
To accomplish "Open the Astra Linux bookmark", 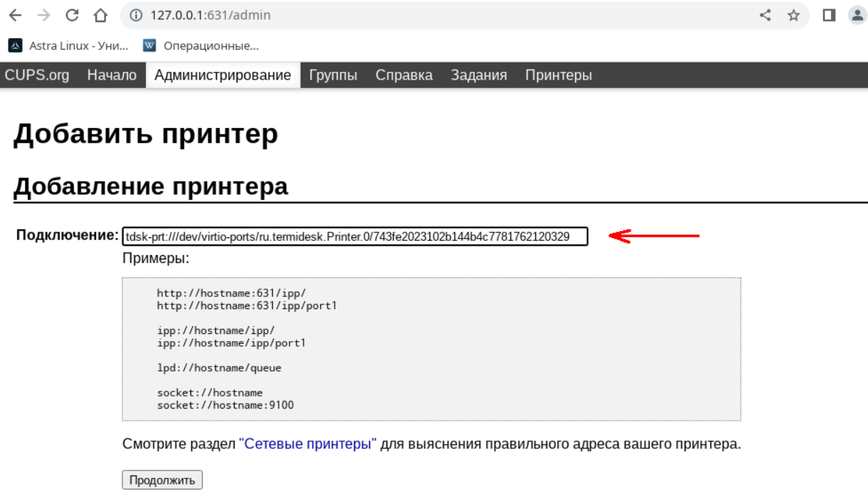I will pos(68,46).
